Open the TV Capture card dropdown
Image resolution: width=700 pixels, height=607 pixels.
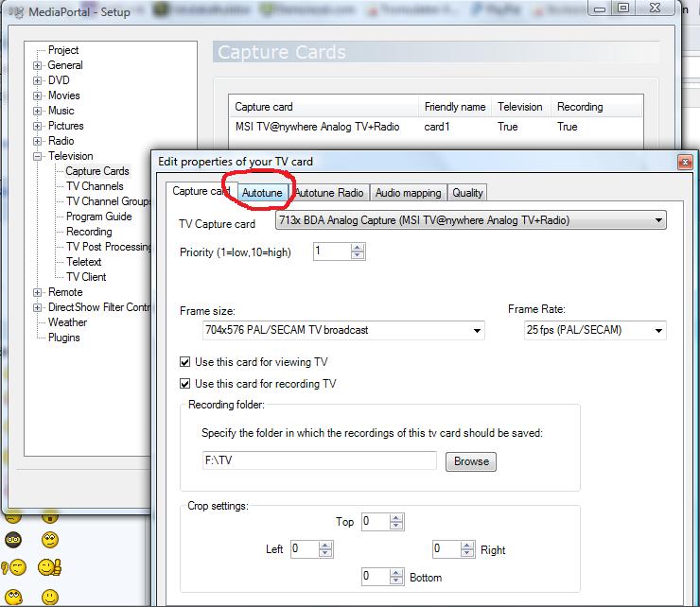pos(658,221)
